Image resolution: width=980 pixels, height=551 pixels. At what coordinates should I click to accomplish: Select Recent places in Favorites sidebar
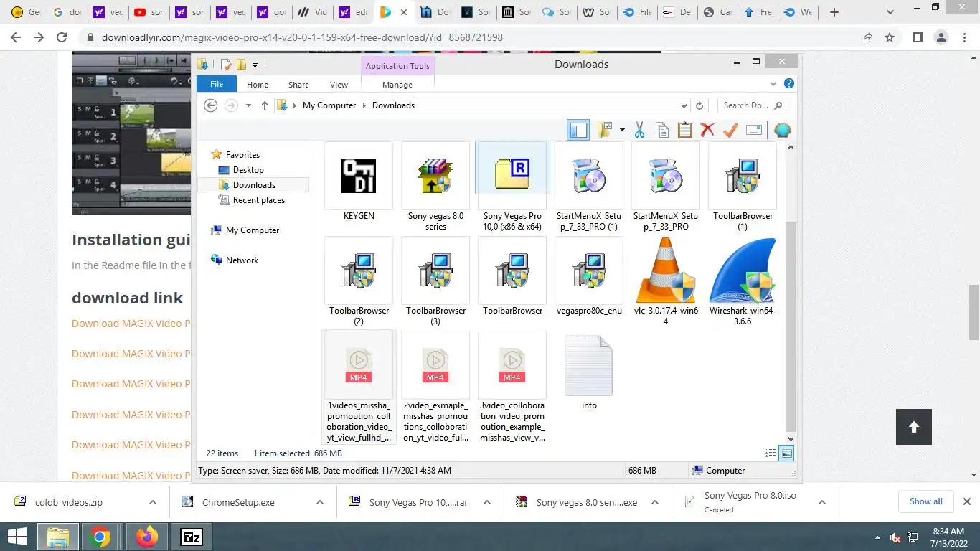coord(259,200)
